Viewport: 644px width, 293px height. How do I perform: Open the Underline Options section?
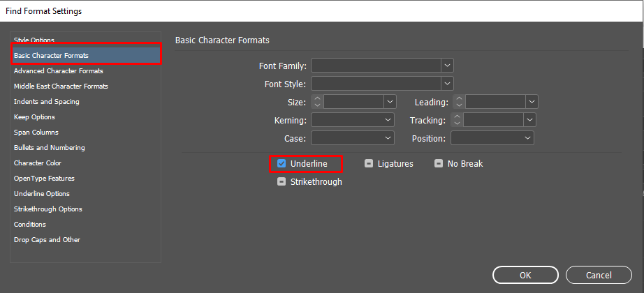click(42, 194)
